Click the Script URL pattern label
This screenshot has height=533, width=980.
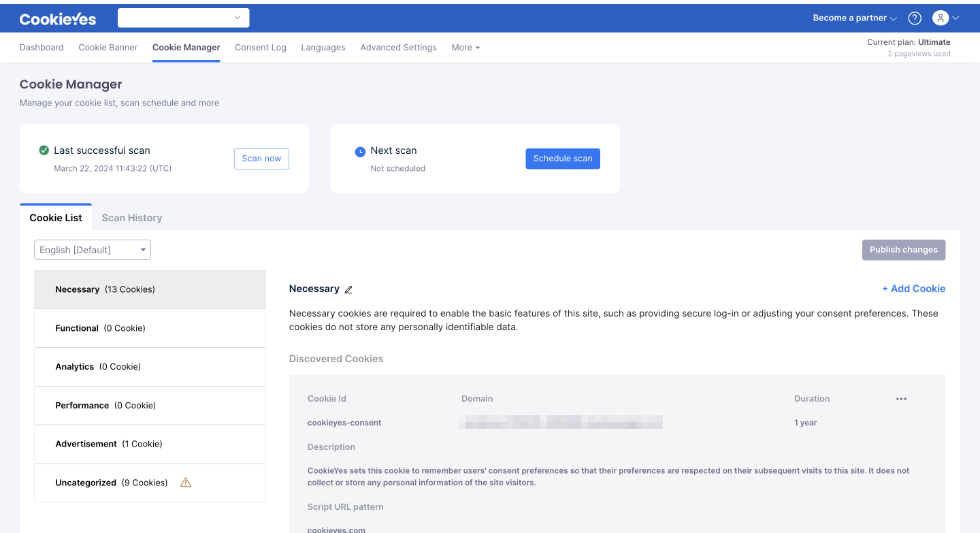click(x=346, y=507)
